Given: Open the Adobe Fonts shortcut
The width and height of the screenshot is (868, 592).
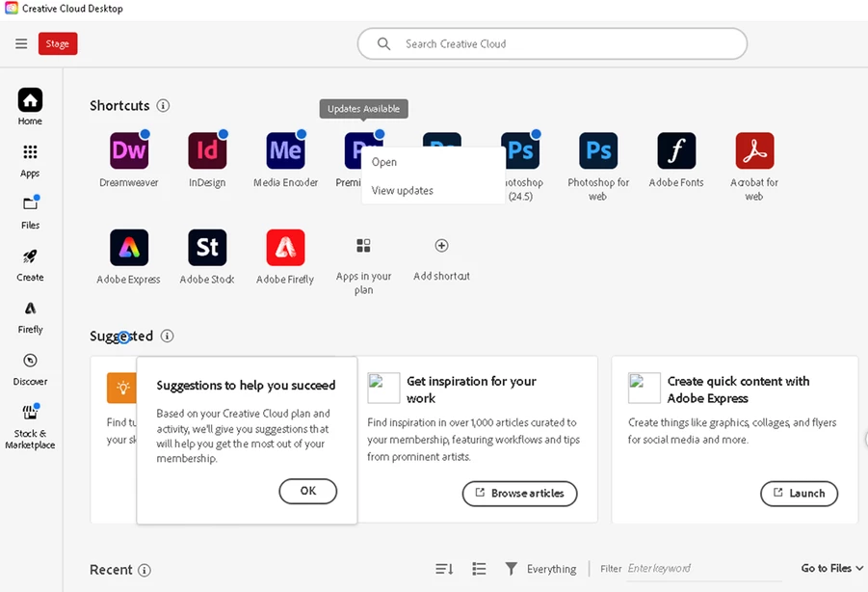Looking at the screenshot, I should 676,150.
